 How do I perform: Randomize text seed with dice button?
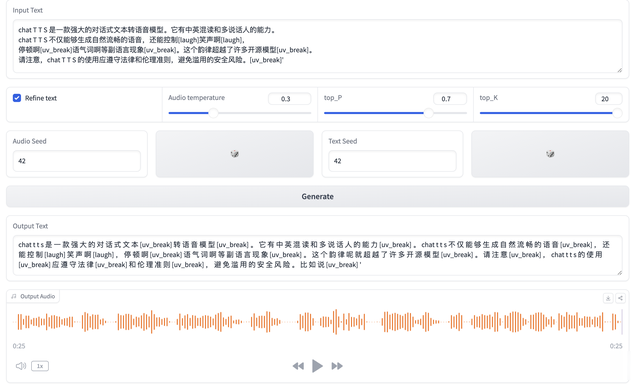click(x=550, y=154)
